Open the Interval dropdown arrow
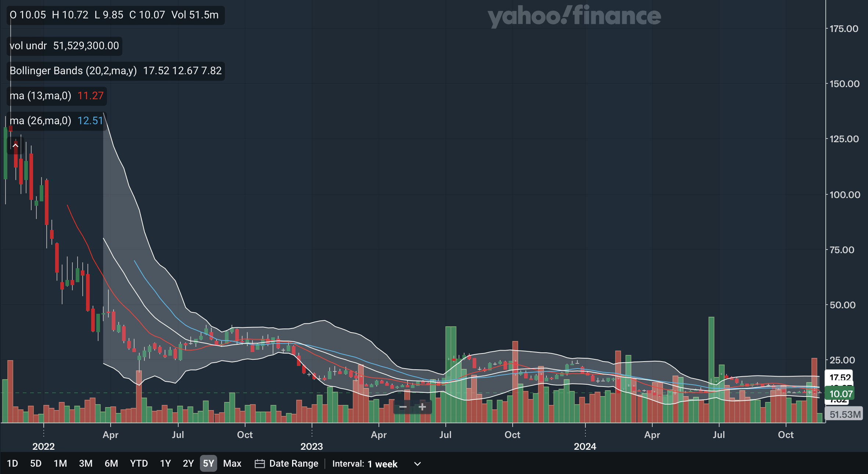This screenshot has width=868, height=474. (x=417, y=464)
